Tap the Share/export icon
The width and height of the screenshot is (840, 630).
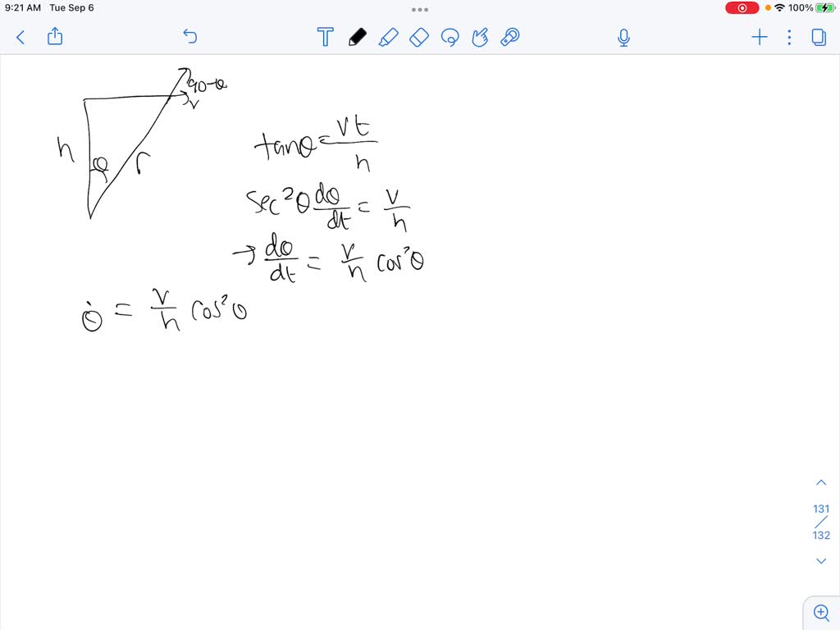54,37
